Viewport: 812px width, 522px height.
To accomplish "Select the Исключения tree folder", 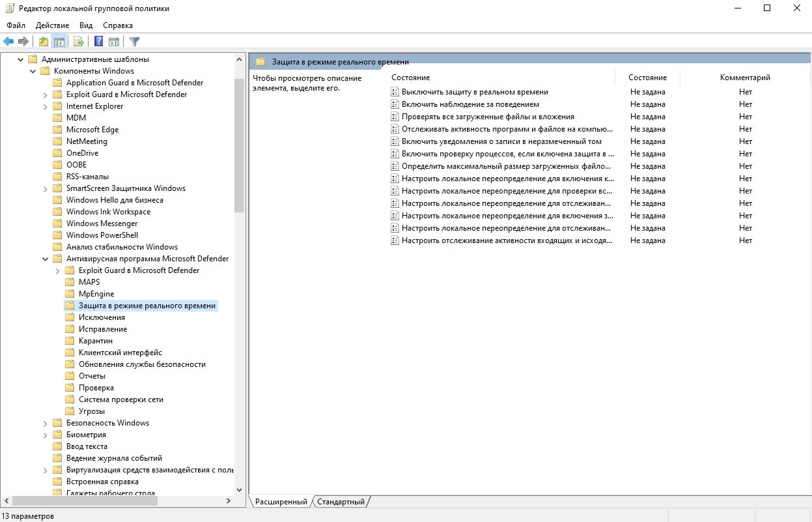I will [x=102, y=317].
